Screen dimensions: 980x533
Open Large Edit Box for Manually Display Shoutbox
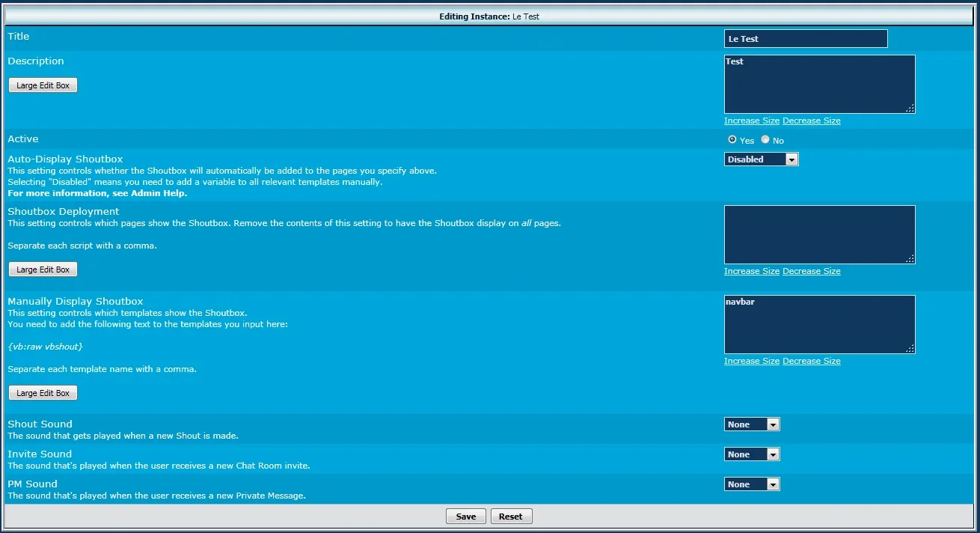[x=43, y=393]
